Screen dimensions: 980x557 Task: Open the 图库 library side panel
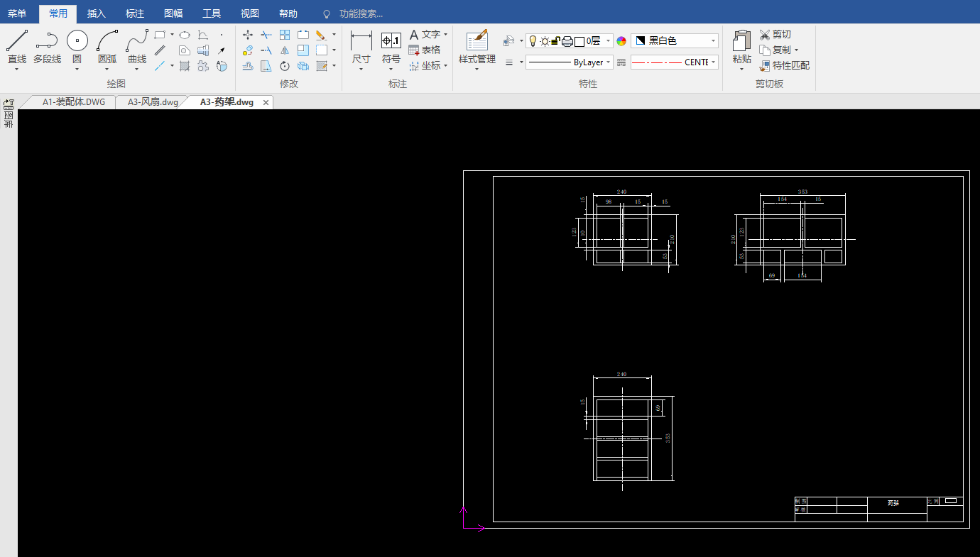click(x=9, y=114)
